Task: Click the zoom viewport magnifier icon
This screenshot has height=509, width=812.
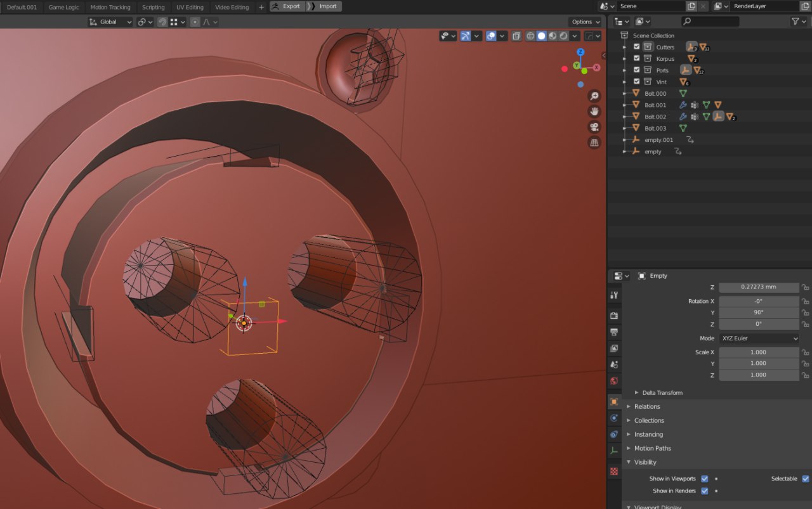Action: (x=594, y=96)
